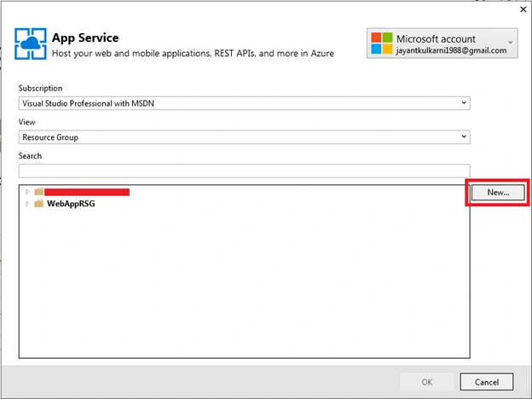Screen dimensions: 532x399
Task: Click the View label
Action: (x=26, y=122)
